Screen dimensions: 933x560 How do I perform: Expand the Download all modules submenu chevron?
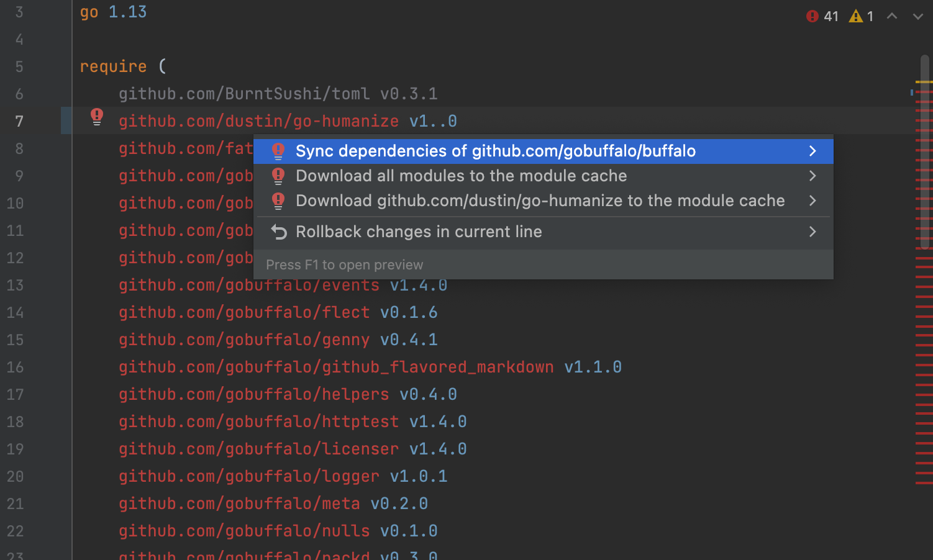(x=812, y=176)
